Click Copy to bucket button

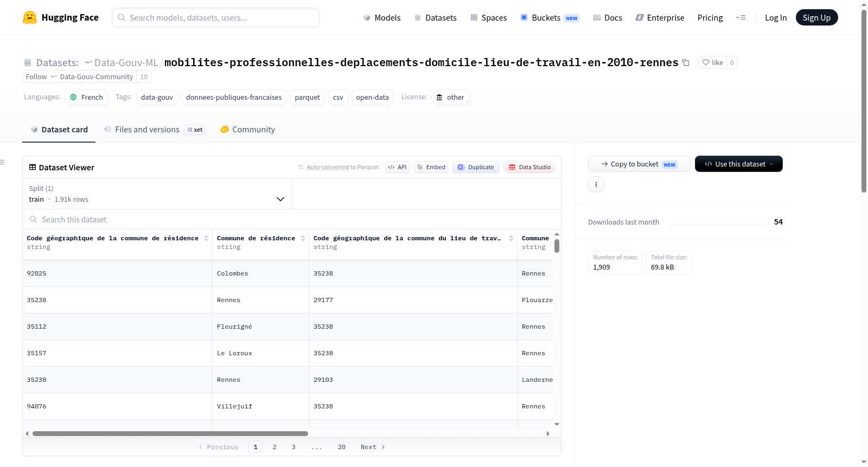639,164
